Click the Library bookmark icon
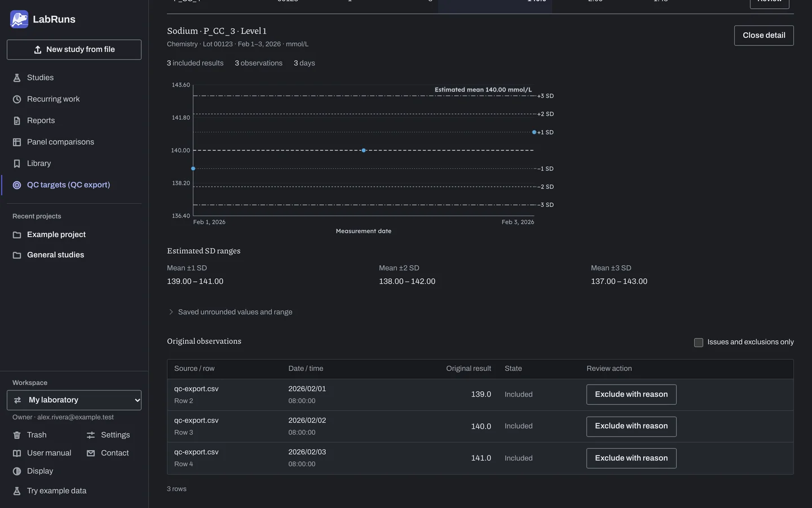 tap(17, 164)
